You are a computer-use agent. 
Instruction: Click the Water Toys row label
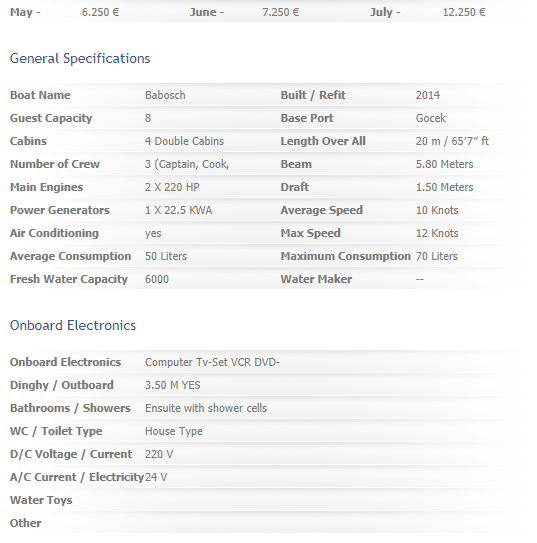(41, 500)
